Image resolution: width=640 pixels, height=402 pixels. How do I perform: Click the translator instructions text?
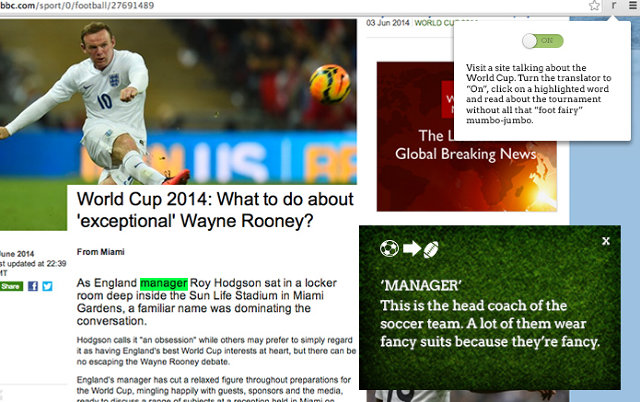click(538, 94)
